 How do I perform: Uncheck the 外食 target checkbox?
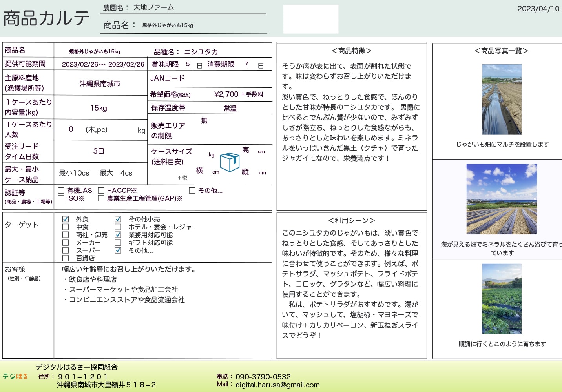[x=66, y=219]
